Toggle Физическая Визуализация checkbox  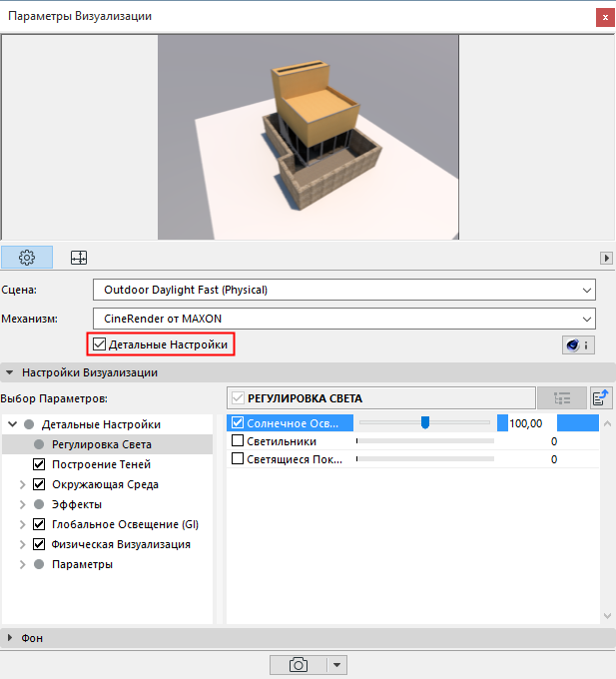tap(39, 544)
